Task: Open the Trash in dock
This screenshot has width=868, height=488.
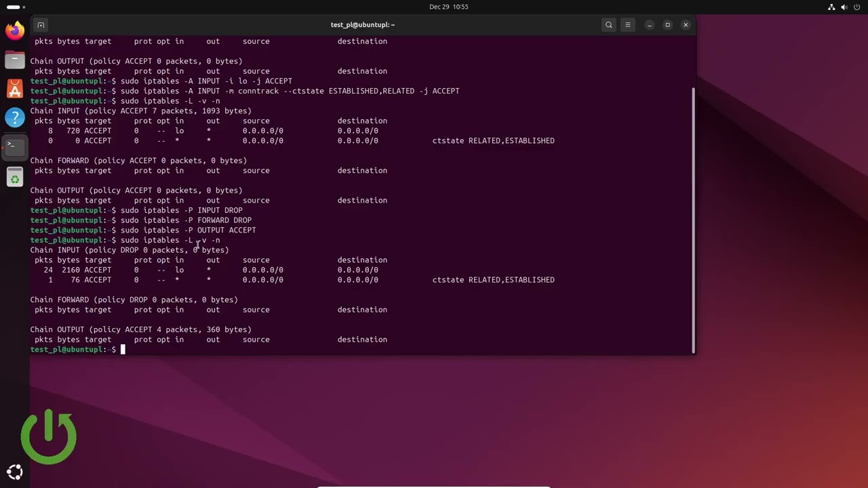Action: coord(15,178)
